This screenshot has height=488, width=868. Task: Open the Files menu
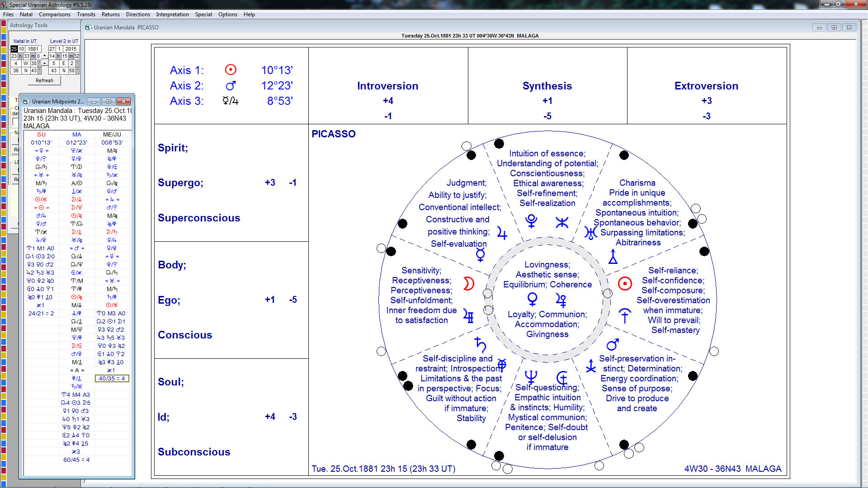8,14
